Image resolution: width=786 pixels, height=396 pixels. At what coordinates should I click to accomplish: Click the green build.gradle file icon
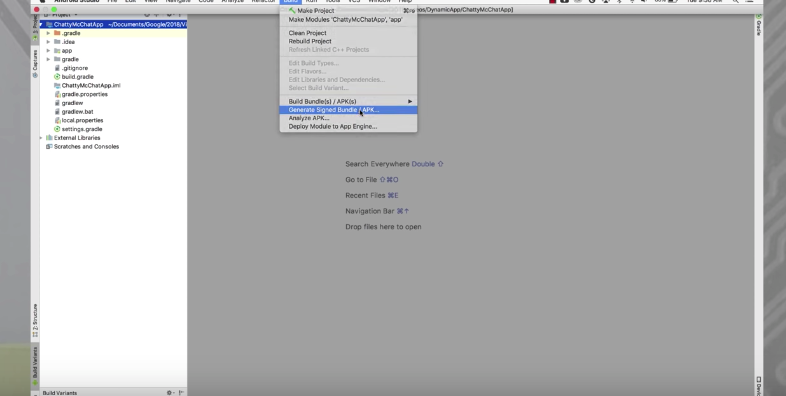[57, 77]
